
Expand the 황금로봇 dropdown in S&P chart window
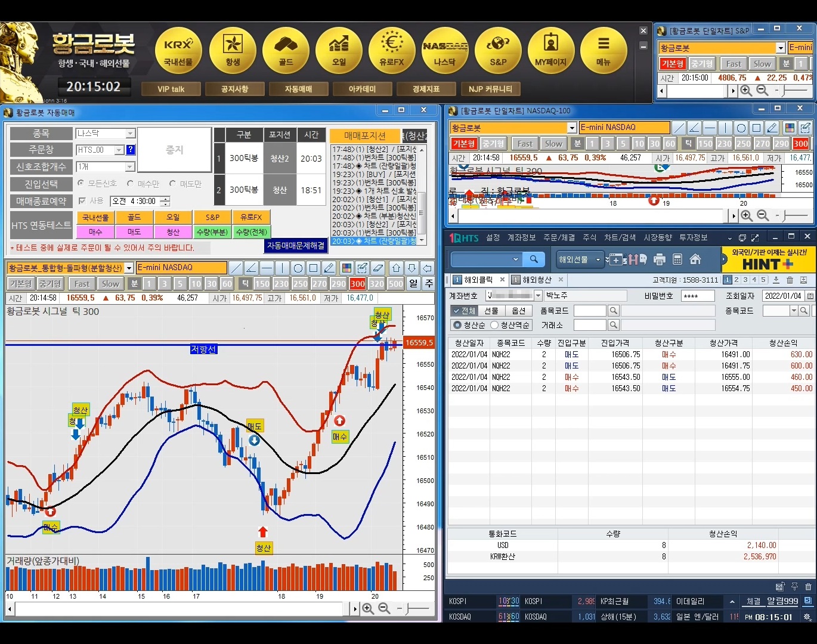pyautogui.click(x=781, y=48)
